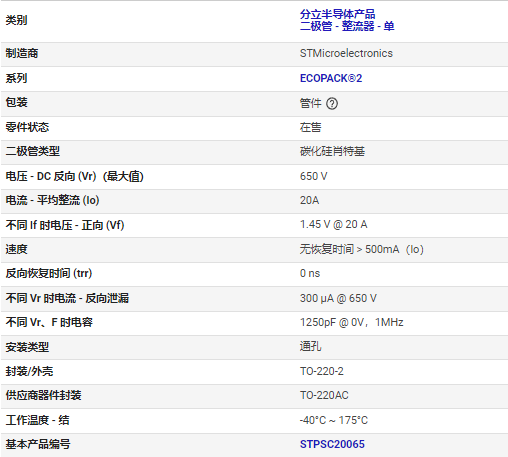Image resolution: width=508 pixels, height=457 pixels.
Task: Click the TO-220AC supplier package value
Action: click(x=324, y=395)
